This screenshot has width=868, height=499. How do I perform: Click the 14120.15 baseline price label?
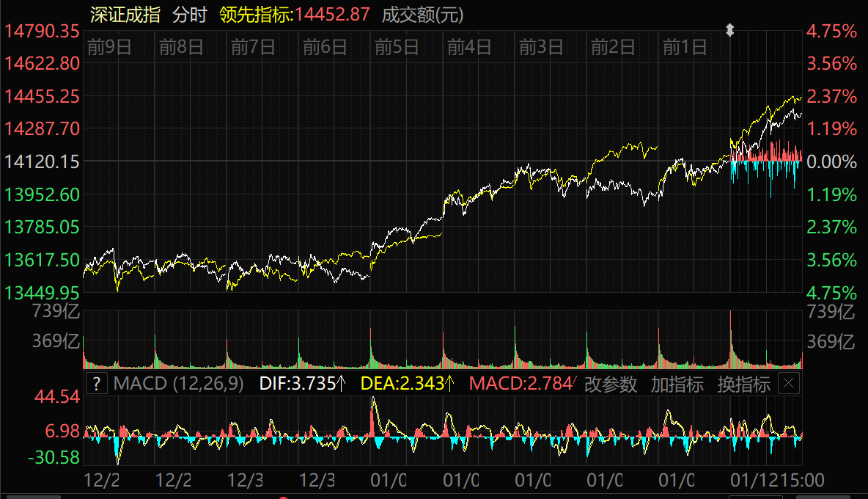pos(42,161)
